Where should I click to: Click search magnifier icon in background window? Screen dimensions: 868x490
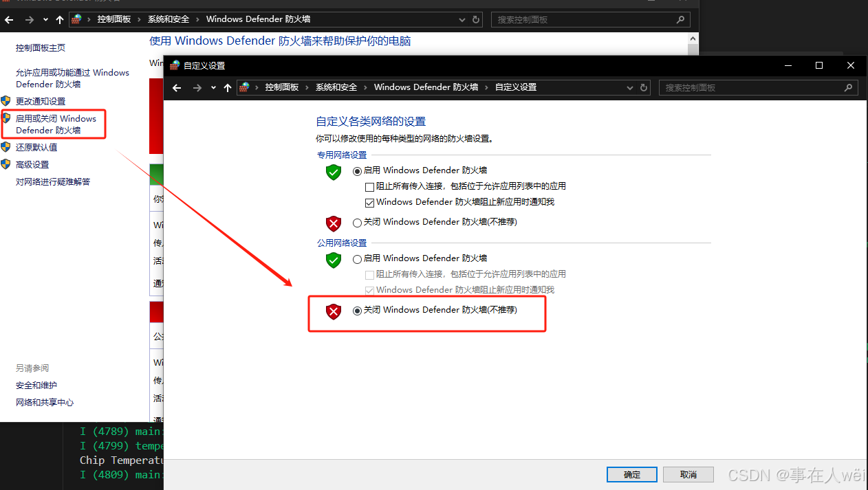click(680, 20)
